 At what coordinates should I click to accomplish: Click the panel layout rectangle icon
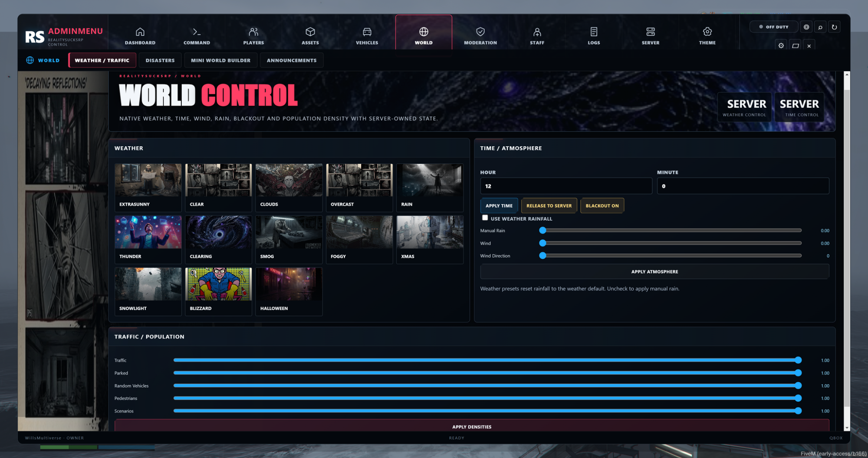(x=795, y=46)
